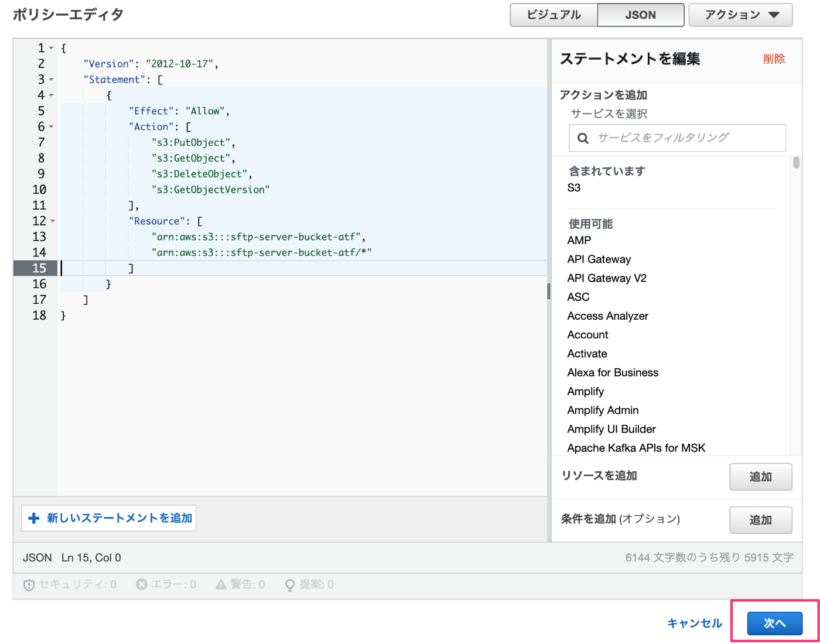This screenshot has height=644, width=820.
Task: Select Amplify service
Action: tap(585, 392)
